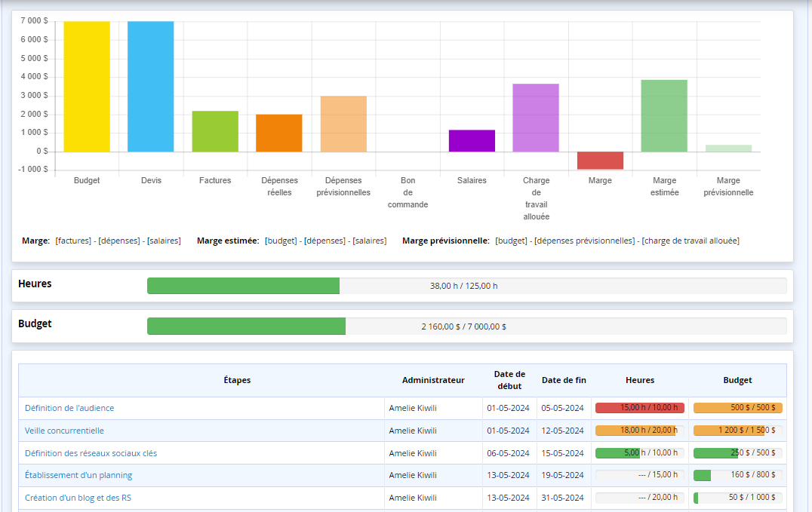The width and height of the screenshot is (812, 512).
Task: Click the blue Devis chart bar
Action: (151, 87)
